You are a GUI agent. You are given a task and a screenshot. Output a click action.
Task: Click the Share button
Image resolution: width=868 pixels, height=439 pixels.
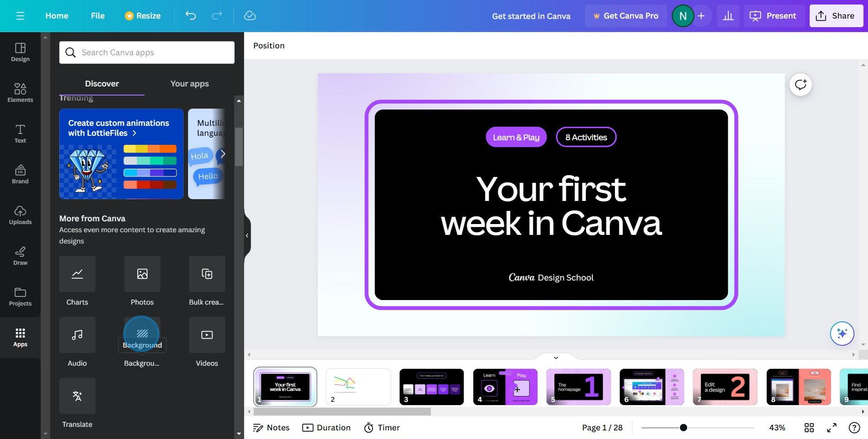tap(836, 16)
